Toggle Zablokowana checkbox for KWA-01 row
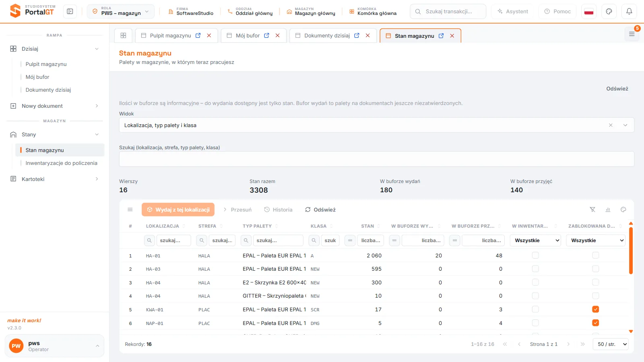The width and height of the screenshot is (644, 362). [x=596, y=309]
